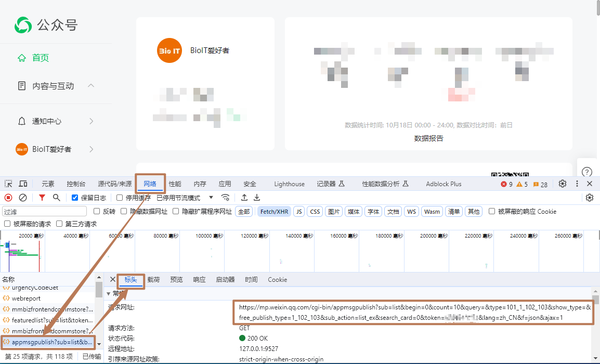Expand 通知中心 sidebar chevron

91,121
